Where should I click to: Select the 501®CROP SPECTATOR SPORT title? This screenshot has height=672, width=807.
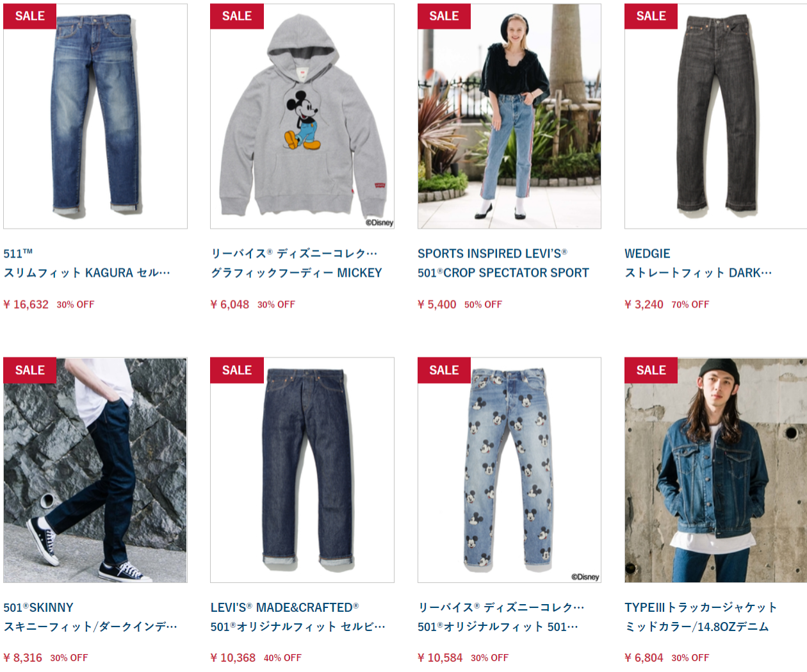point(503,273)
